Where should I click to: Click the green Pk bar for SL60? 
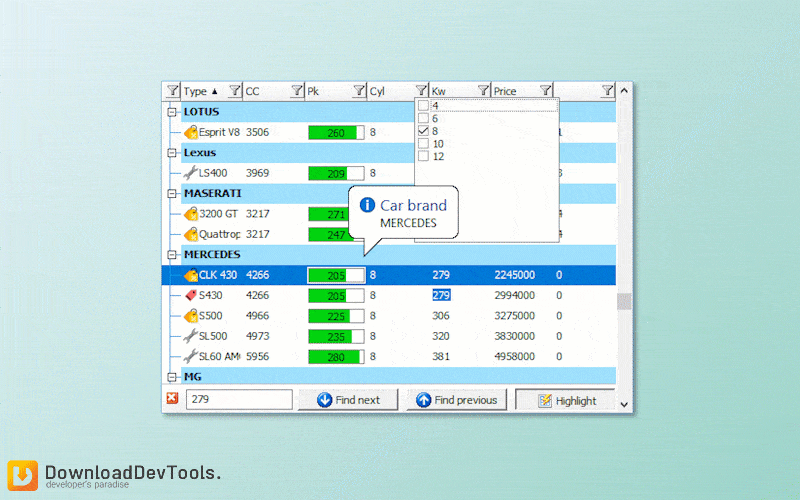coord(330,357)
